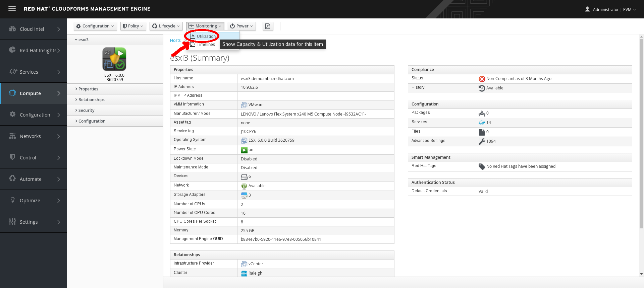Expand the Configuration accordion section
The image size is (644, 288).
(115, 121)
